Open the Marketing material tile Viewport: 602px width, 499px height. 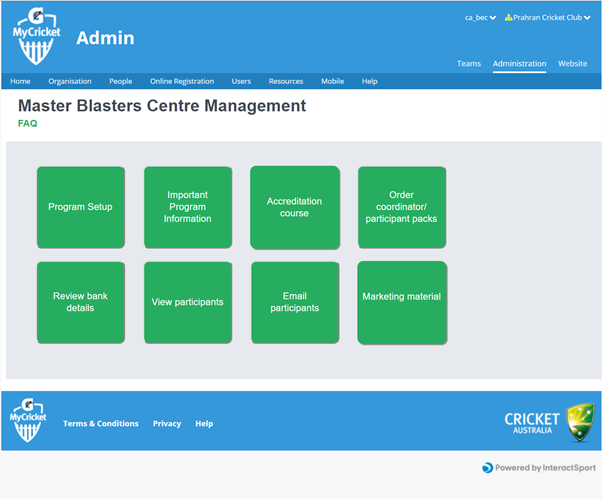[402, 302]
